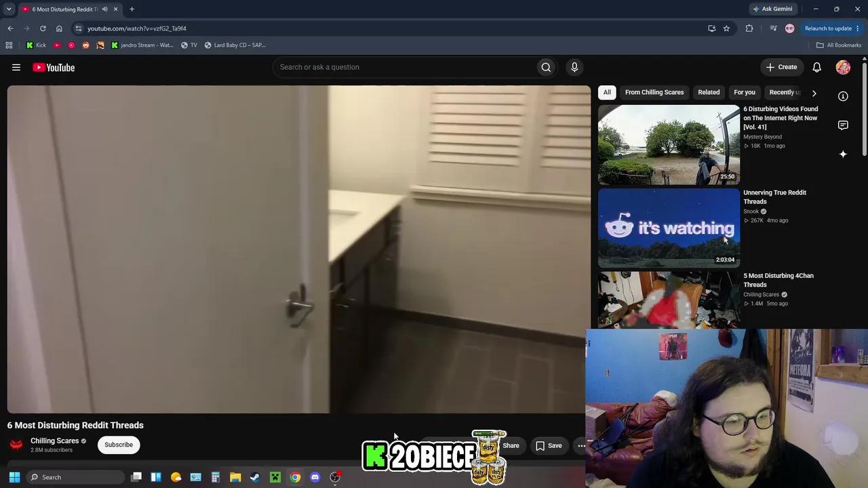
Task: Expand more video actions with three dots
Action: coord(581,446)
